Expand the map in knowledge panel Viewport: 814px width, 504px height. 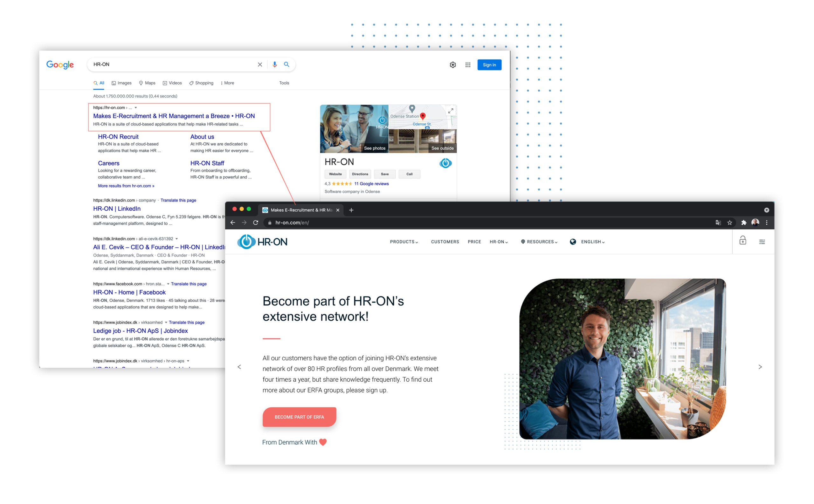[x=451, y=111]
